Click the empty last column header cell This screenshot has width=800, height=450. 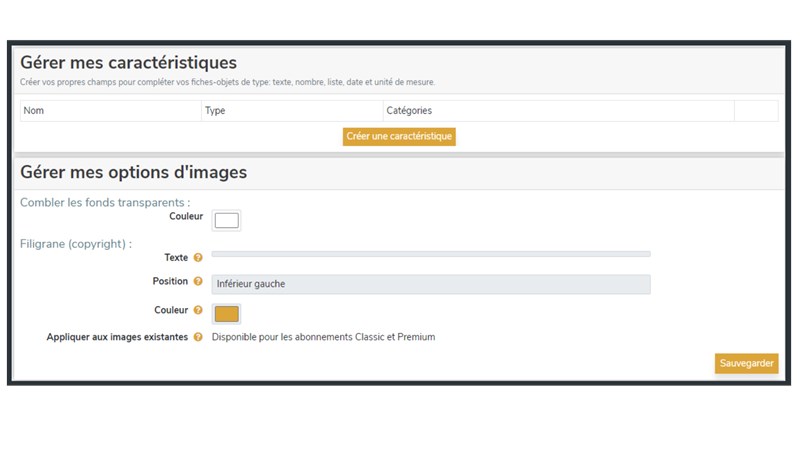[756, 111]
